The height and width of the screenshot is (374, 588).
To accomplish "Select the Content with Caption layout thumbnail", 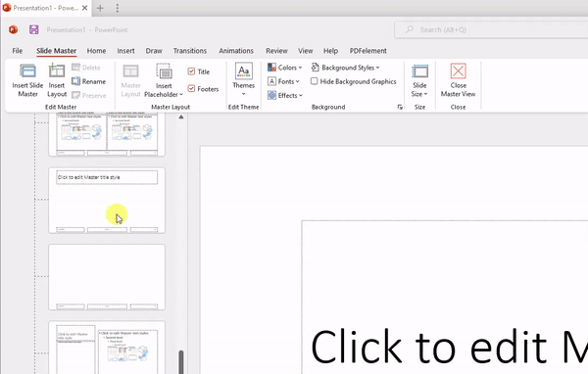I will (107, 348).
